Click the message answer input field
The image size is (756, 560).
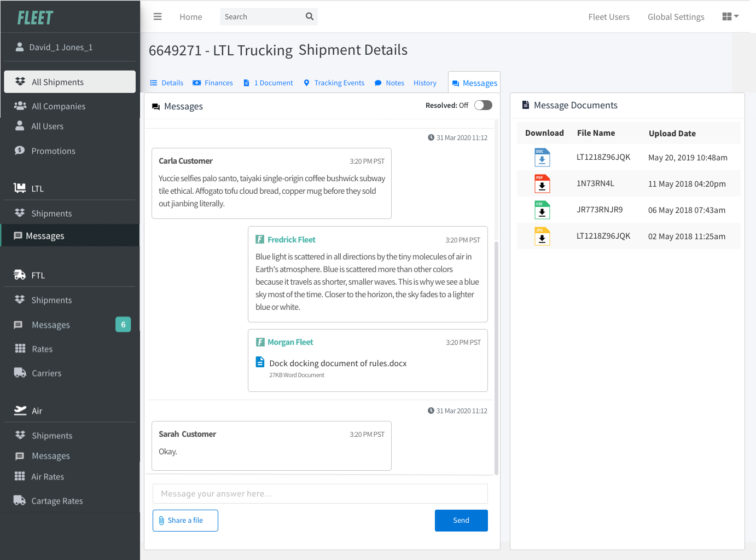(320, 494)
